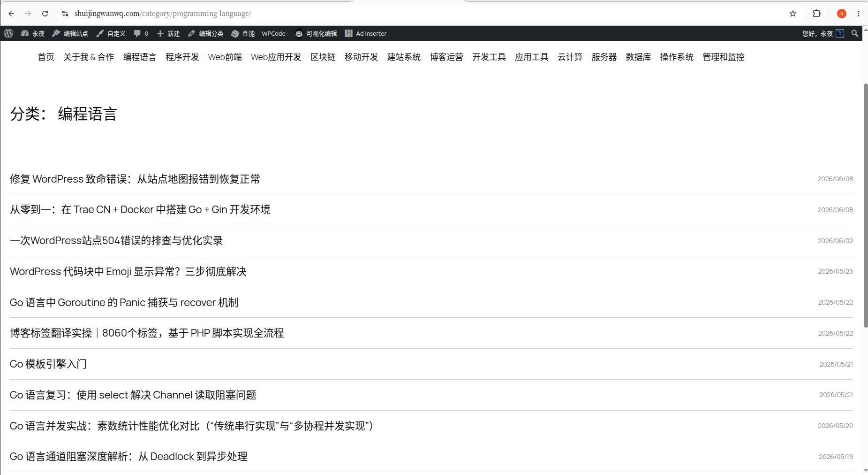Open the 建站系统 category

(404, 57)
